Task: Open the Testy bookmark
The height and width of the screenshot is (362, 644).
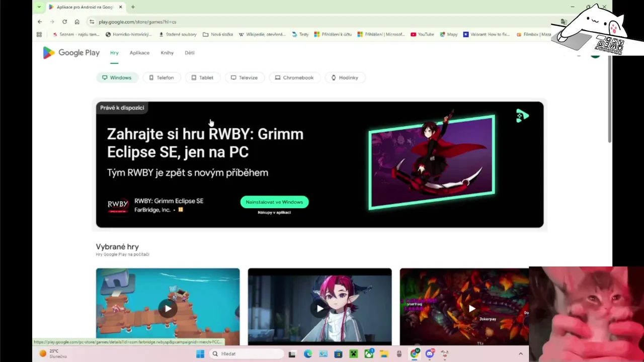Action: pyautogui.click(x=300, y=34)
